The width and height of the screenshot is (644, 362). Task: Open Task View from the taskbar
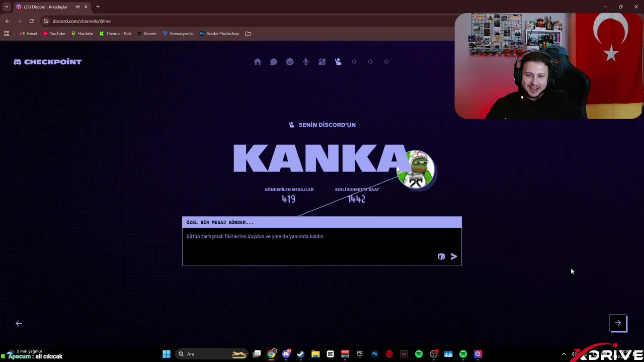pos(257,354)
